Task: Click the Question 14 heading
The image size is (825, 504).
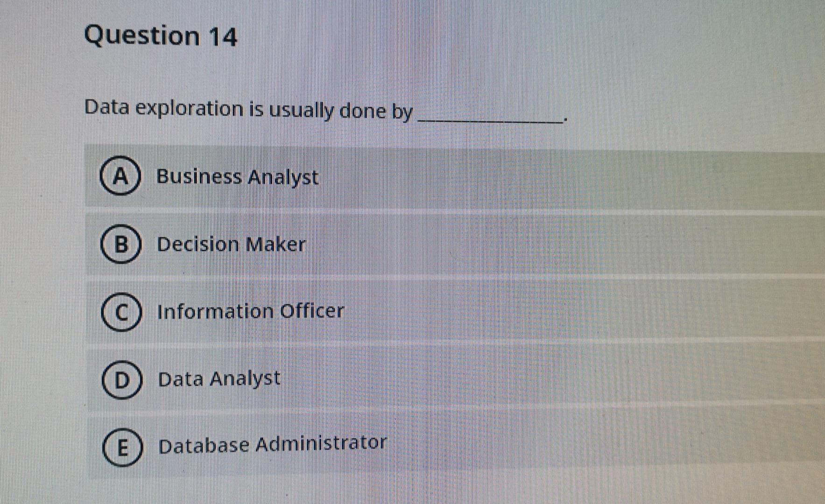Action: tap(160, 36)
